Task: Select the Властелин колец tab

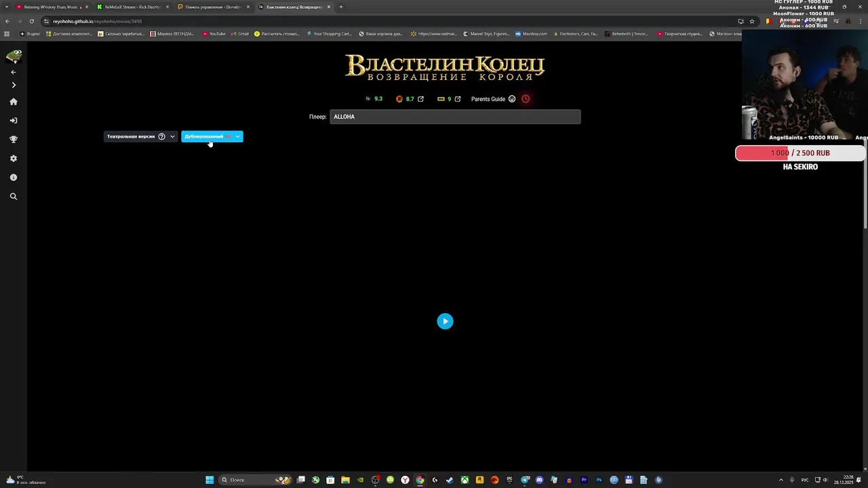Action: click(294, 7)
